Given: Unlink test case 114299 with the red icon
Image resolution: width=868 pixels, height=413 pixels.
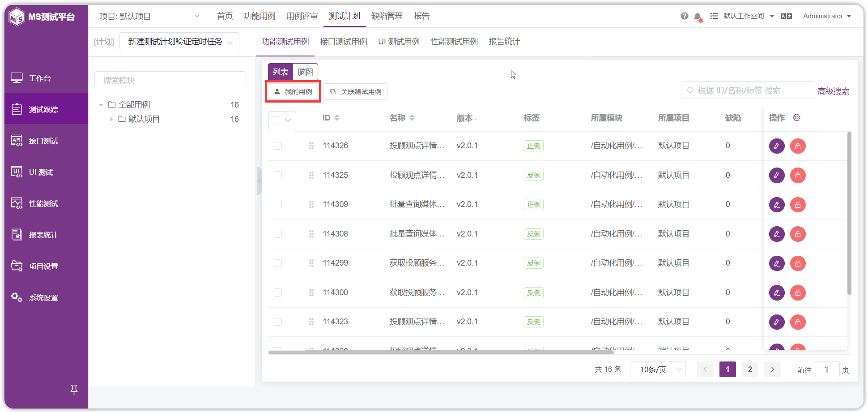Looking at the screenshot, I should pos(798,263).
